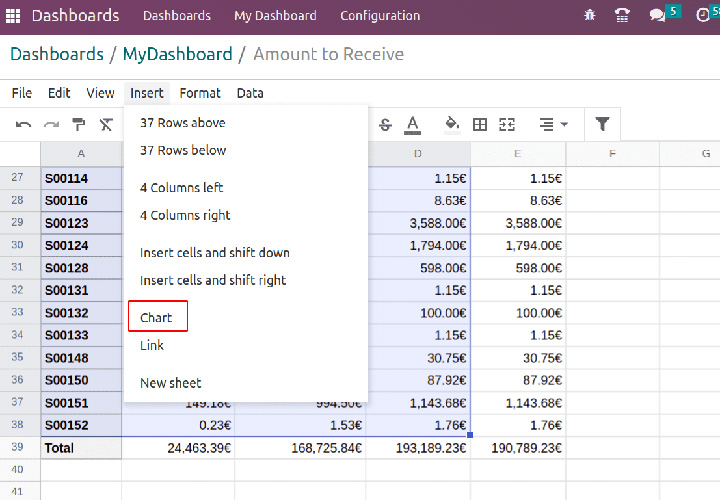Open the activities clock icon
This screenshot has height=500, width=720.
pos(703,15)
